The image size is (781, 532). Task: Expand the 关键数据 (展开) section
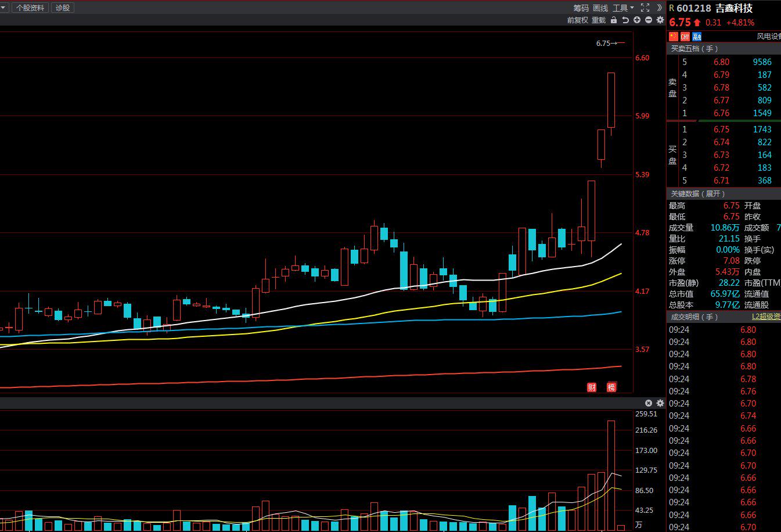[698, 193]
